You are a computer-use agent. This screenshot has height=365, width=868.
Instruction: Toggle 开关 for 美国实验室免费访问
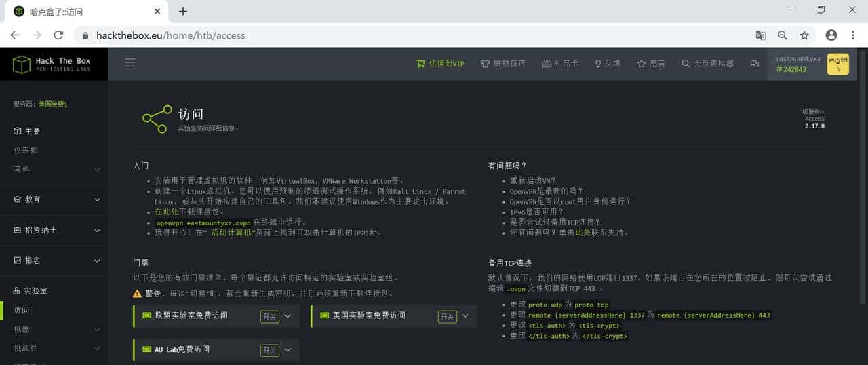point(447,316)
